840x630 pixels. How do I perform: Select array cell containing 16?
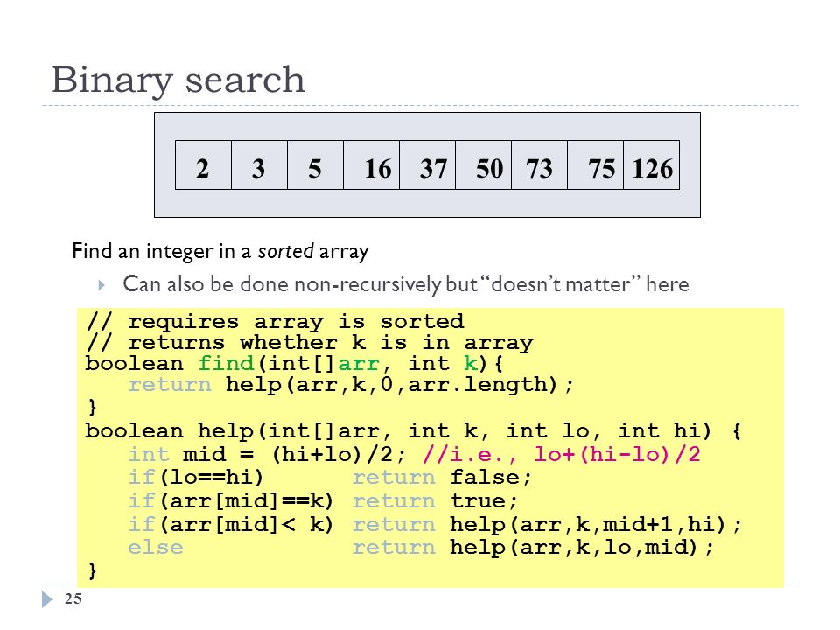pos(371,165)
